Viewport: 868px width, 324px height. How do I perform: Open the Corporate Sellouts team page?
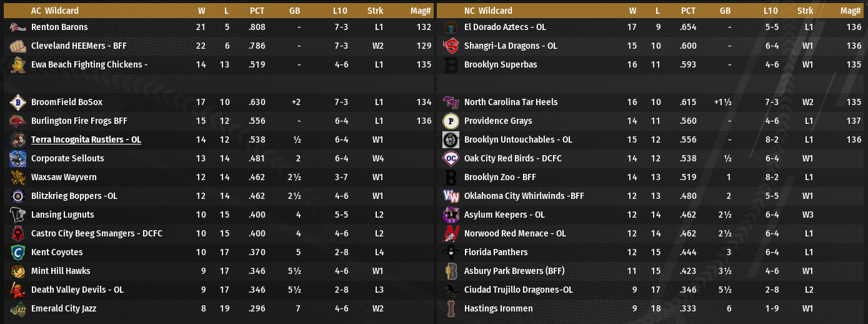point(67,158)
